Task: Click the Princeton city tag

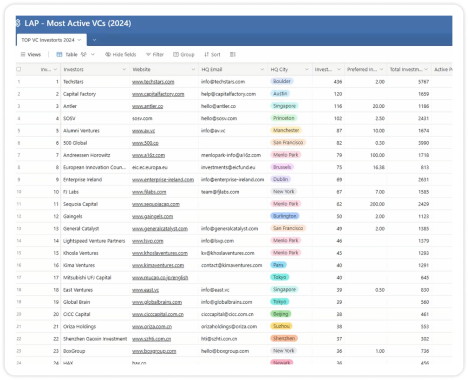Action: [284, 118]
